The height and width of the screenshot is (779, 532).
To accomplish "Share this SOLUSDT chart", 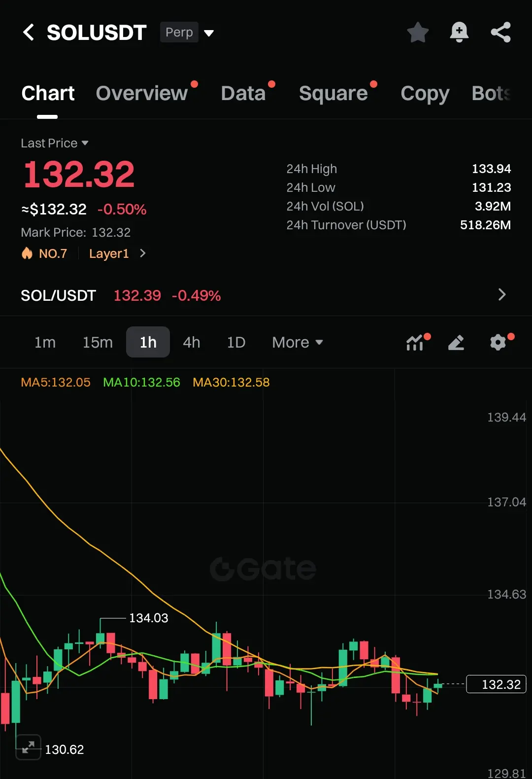I will pyautogui.click(x=500, y=33).
